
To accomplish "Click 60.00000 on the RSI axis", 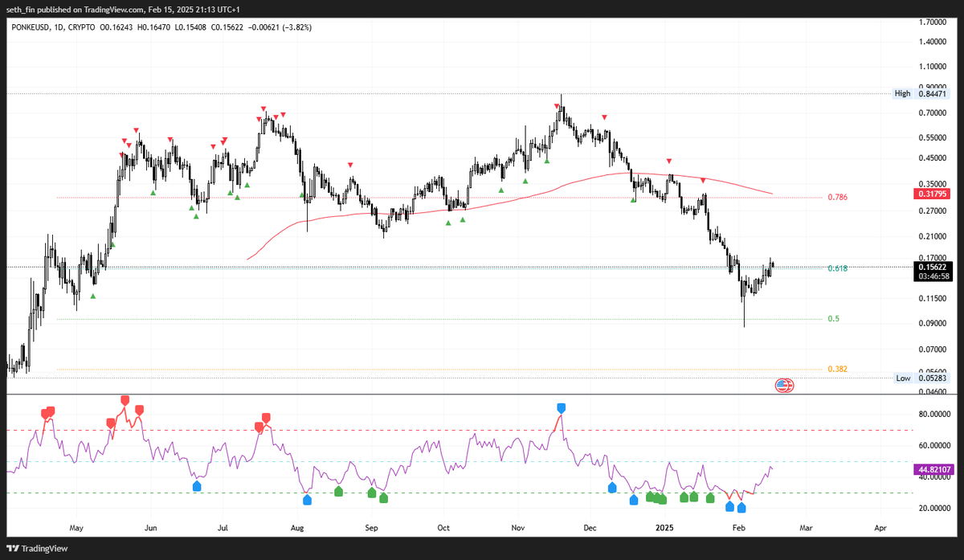I will click(x=935, y=446).
